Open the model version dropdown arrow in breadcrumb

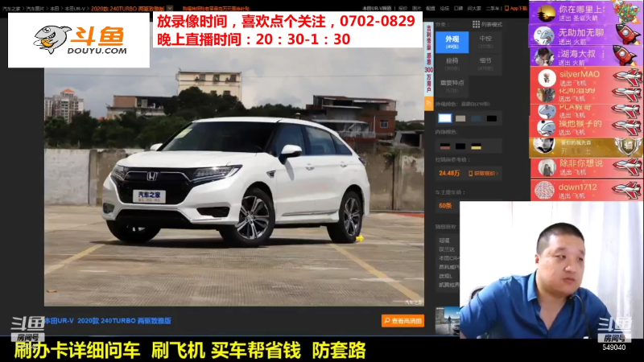click(170, 8)
